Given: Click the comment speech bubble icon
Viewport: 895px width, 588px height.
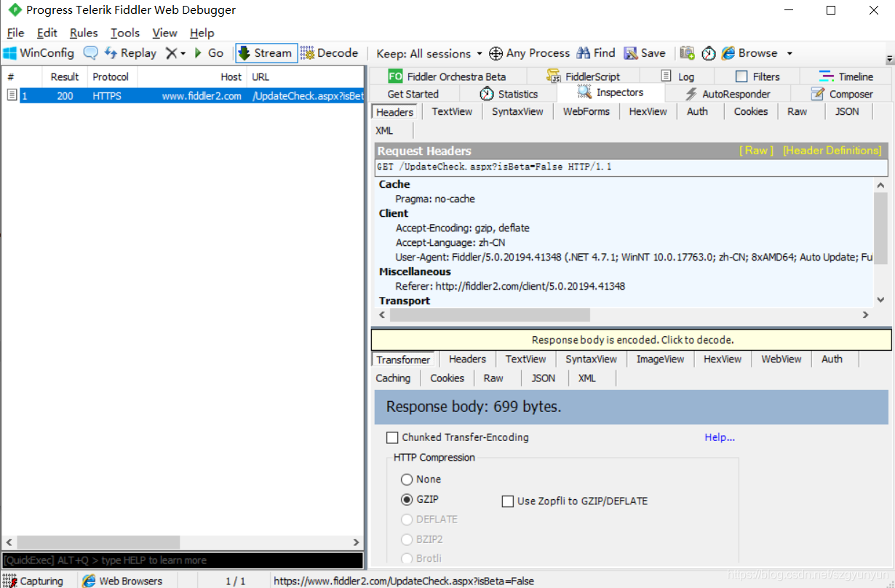Looking at the screenshot, I should click(x=90, y=53).
